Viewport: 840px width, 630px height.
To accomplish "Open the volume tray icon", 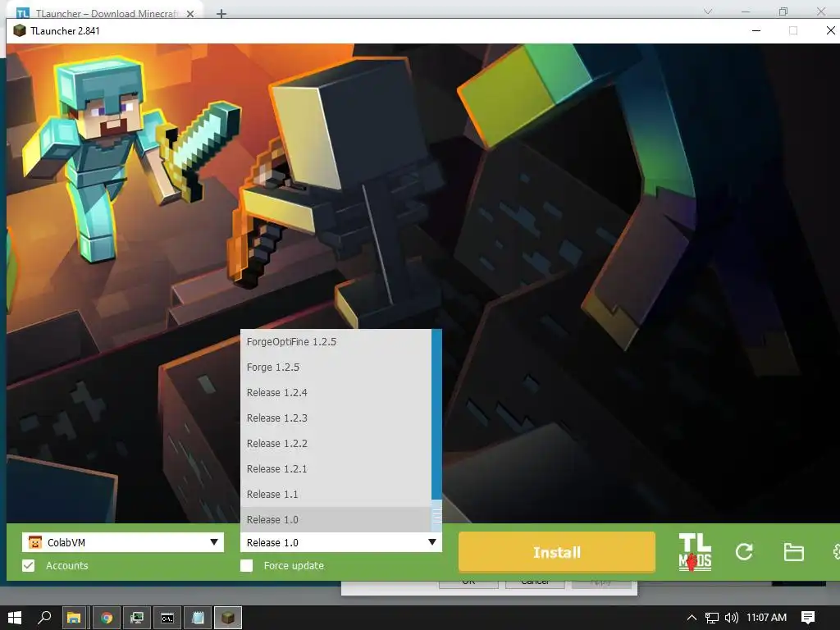I will point(731,618).
